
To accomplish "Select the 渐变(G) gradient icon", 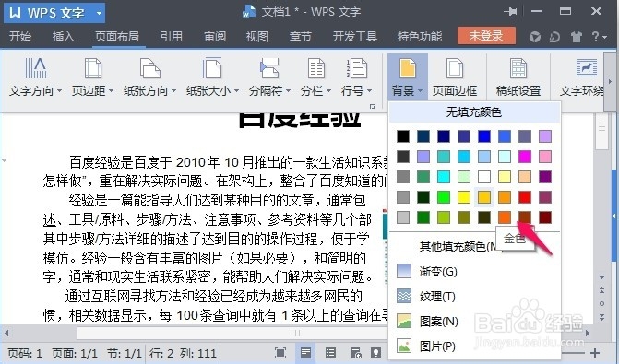I will point(404,271).
